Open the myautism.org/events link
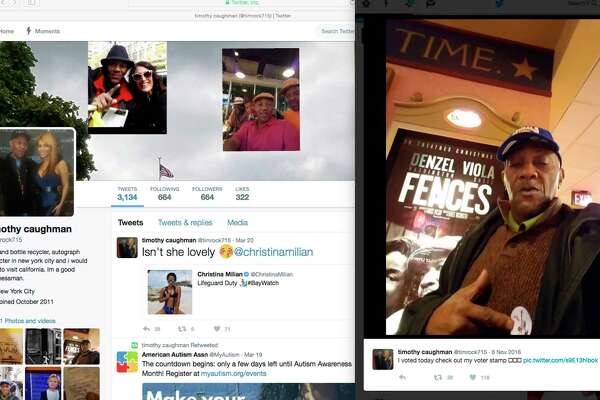 233,373
